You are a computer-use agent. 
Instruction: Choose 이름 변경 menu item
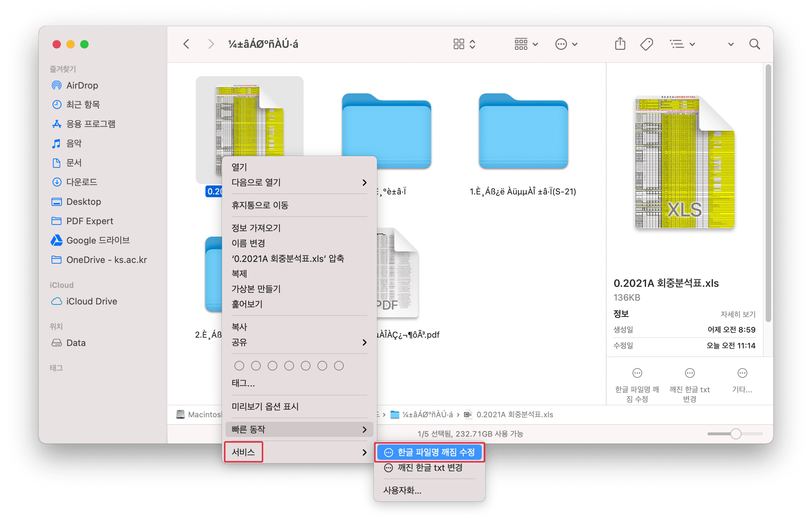299,243
